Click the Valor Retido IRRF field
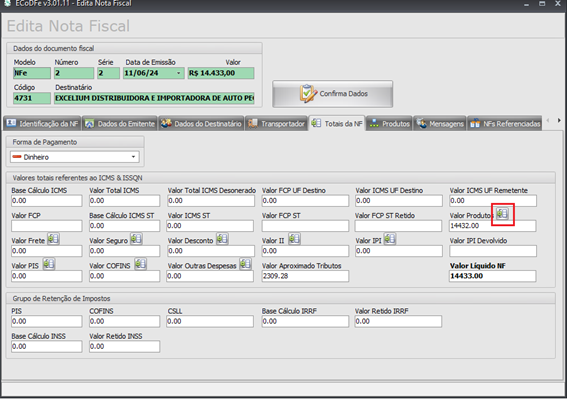 [x=398, y=322]
